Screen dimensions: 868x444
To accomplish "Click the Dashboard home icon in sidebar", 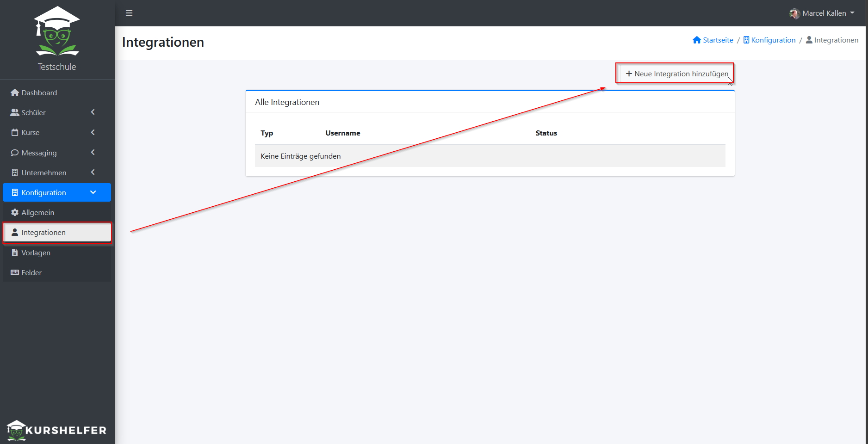I will 15,92.
